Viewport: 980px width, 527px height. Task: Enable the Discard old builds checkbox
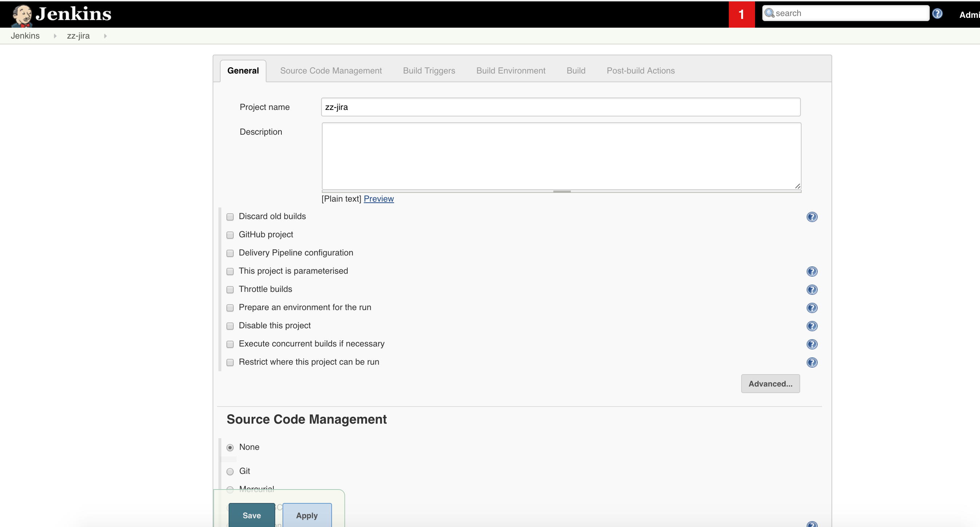tap(230, 217)
